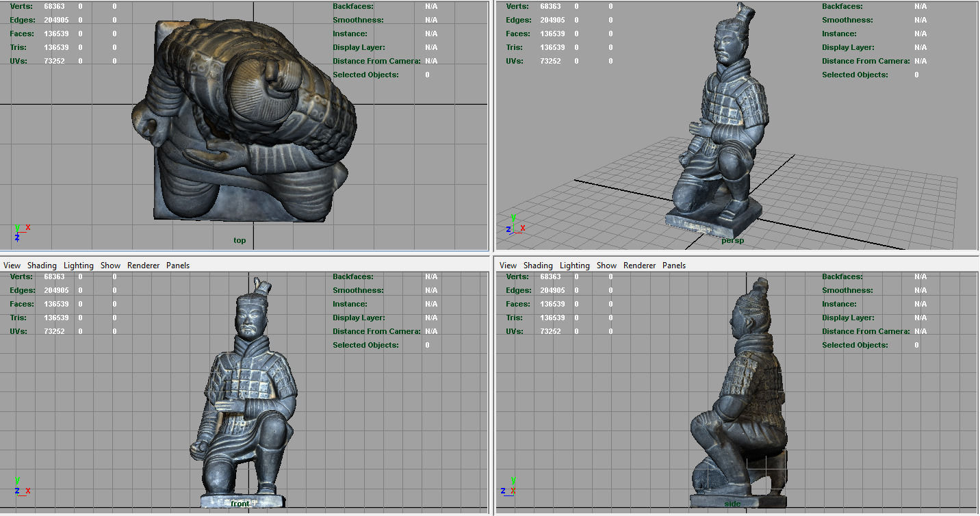Click the axis gizmo in the top viewport
The height and width of the screenshot is (516, 980).
pos(21,233)
